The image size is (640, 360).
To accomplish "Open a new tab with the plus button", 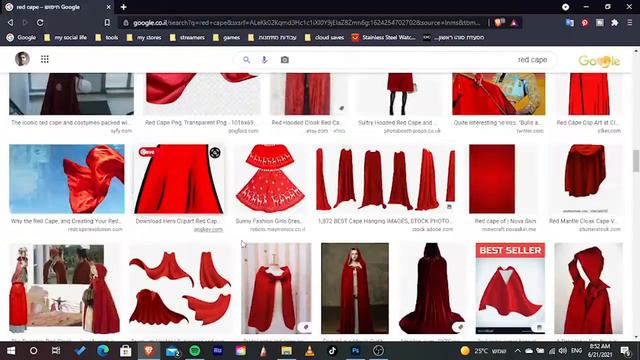I will pos(124,7).
